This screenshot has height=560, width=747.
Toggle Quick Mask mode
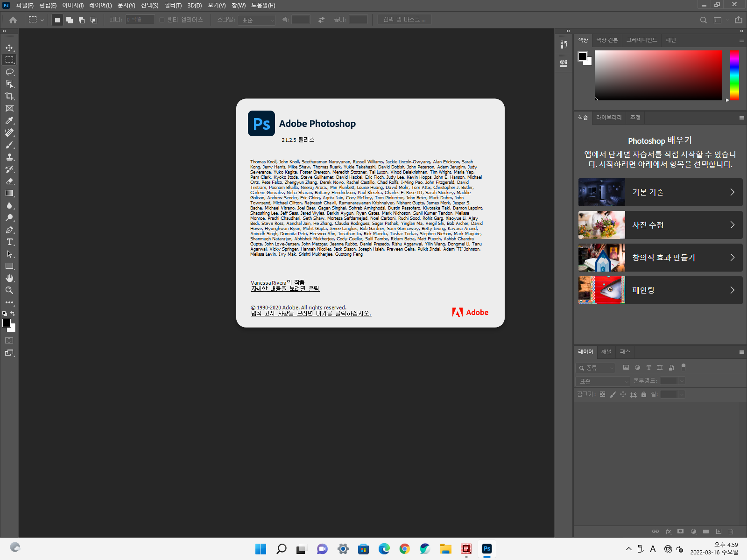(9, 341)
